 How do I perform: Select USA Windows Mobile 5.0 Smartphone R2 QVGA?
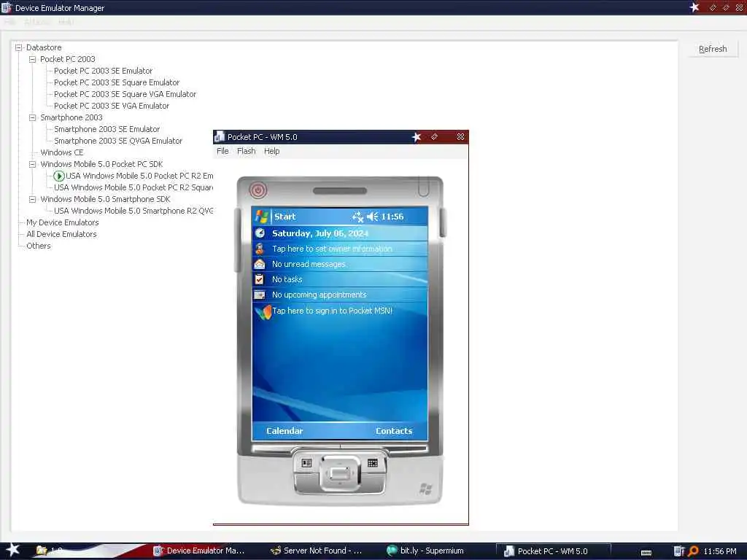pyautogui.click(x=133, y=211)
